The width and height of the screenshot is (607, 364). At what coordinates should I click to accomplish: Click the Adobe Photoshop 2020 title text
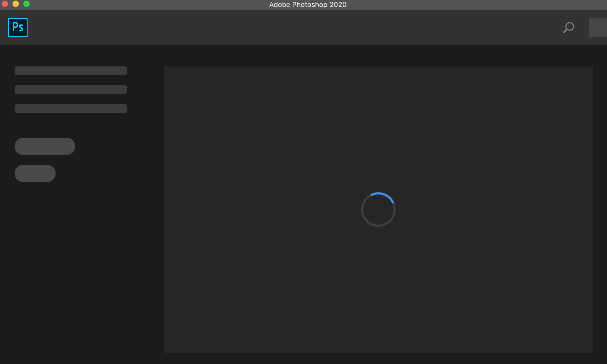coord(308,5)
